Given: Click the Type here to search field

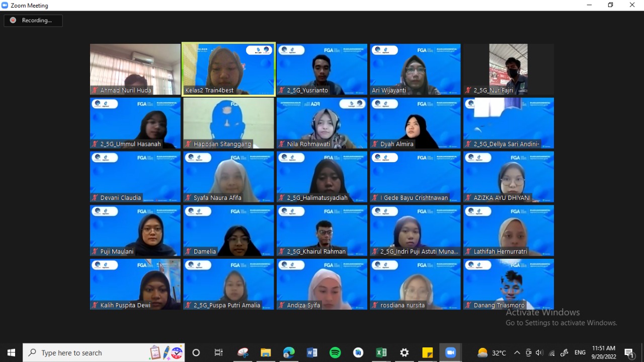Looking at the screenshot, I should pyautogui.click(x=86, y=352).
